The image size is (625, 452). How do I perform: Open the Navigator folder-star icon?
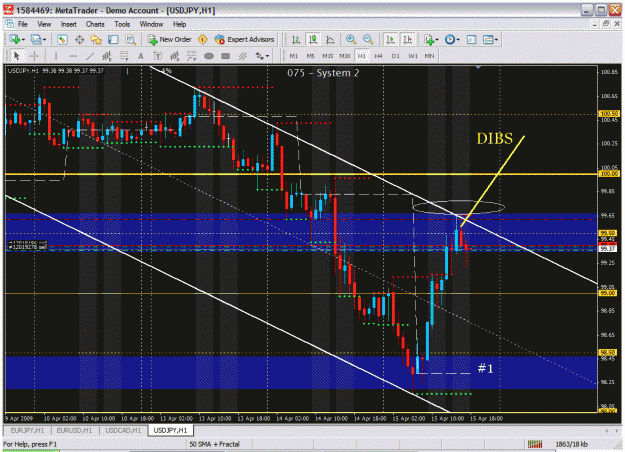coord(96,39)
